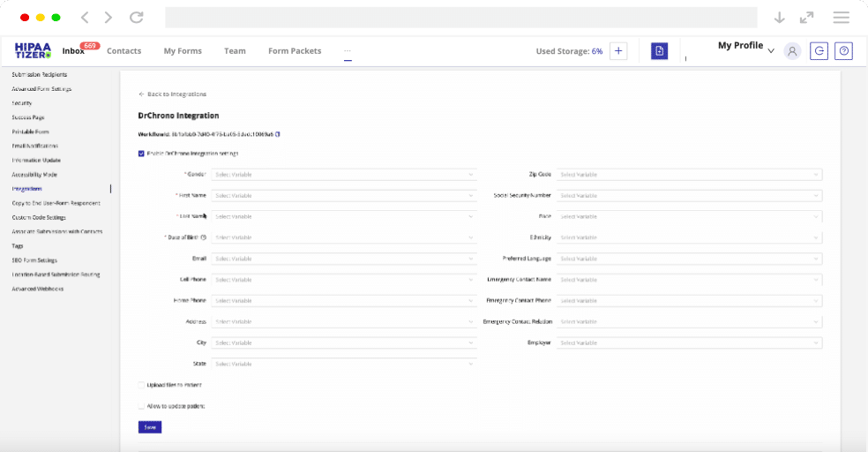Go back in the browser
Image resolution: width=868 pixels, height=452 pixels.
(x=85, y=17)
